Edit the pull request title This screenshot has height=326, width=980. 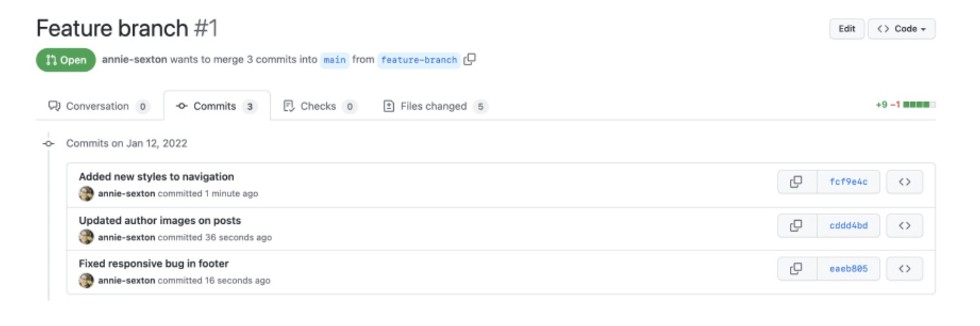(x=847, y=29)
